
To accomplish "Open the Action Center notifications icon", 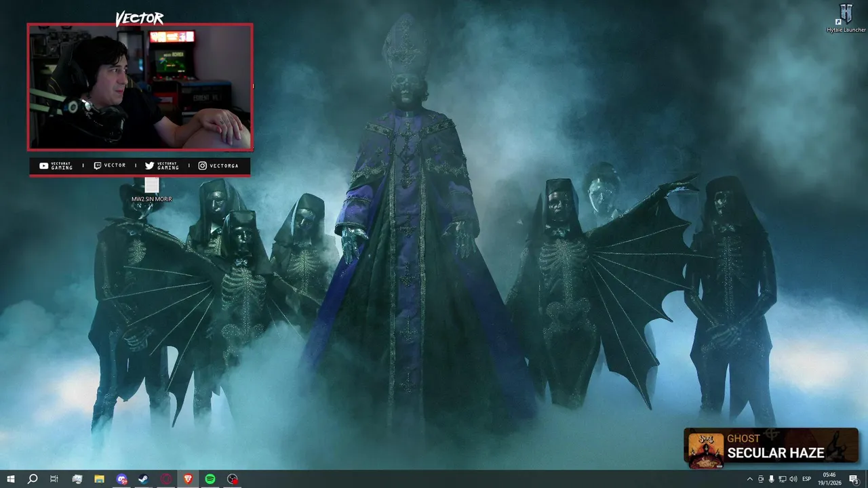I will coord(854,479).
